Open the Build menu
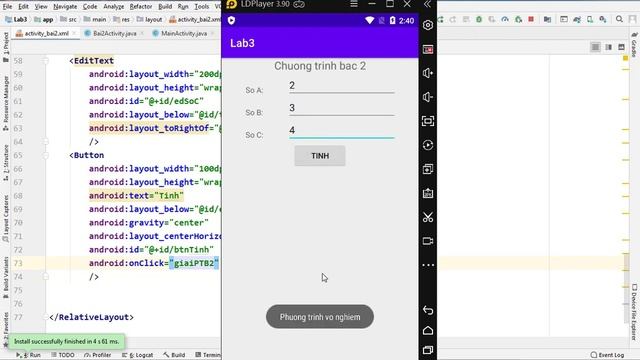This screenshot has width=640, height=360. (x=165, y=7)
